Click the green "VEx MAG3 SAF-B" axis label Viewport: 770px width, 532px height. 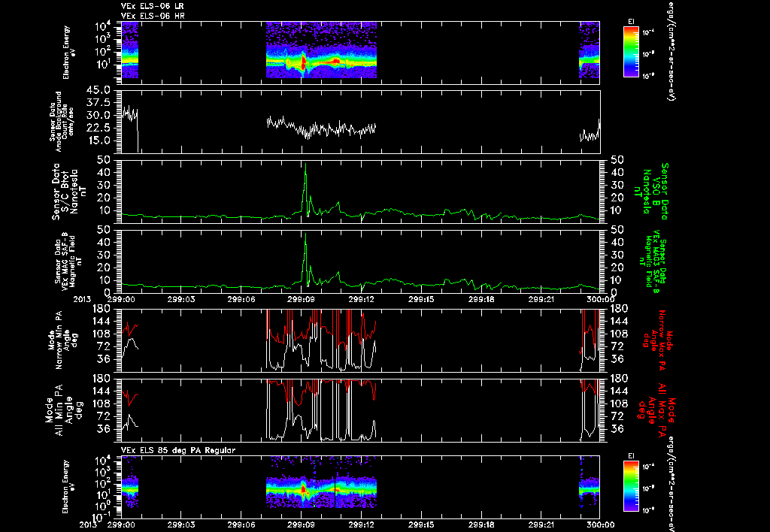(656, 261)
